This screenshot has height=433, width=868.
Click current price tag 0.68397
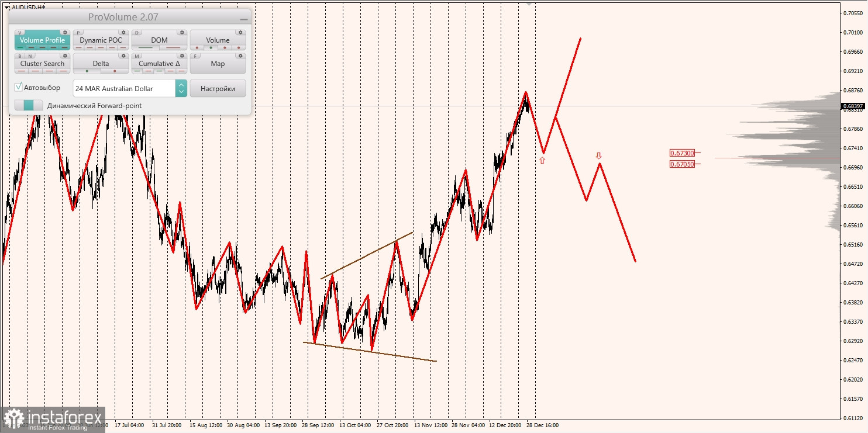(x=853, y=106)
